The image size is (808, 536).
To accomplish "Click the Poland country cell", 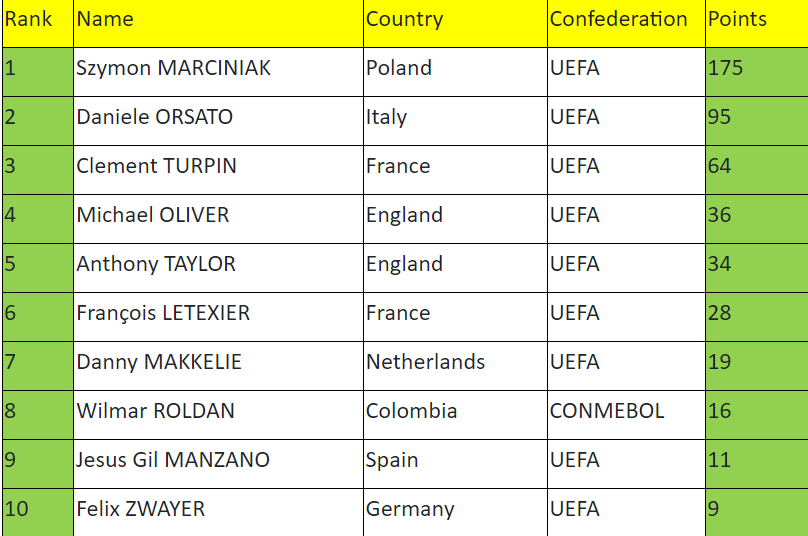I will click(x=456, y=72).
